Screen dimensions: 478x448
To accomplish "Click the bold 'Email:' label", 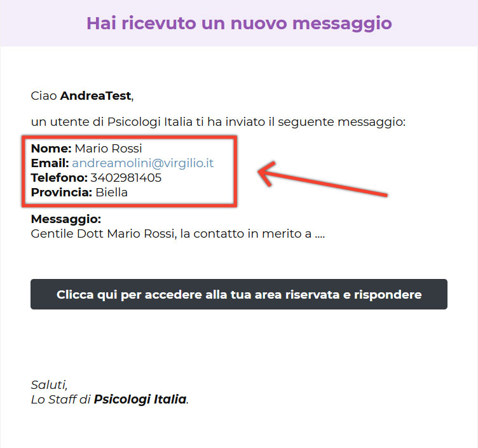I will (x=50, y=163).
